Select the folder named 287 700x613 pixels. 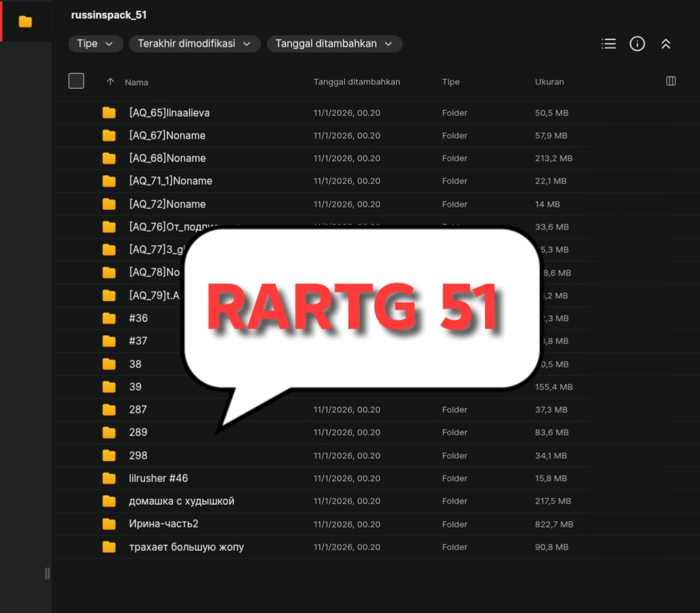pyautogui.click(x=138, y=410)
